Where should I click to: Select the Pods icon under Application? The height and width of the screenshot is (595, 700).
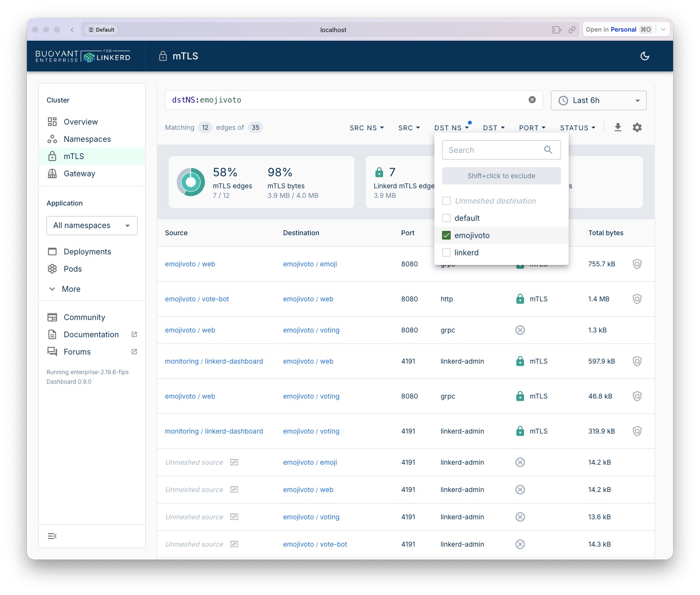(52, 269)
